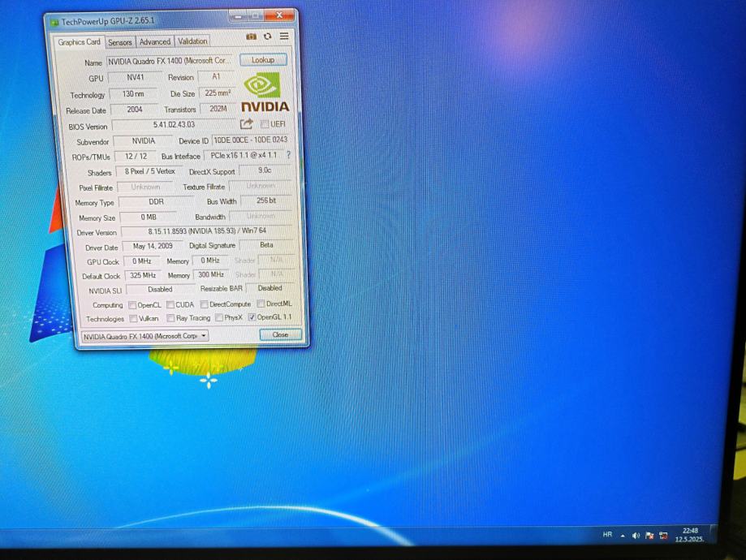Screen dimensions: 746x560
Task: Click the Bus Interface question mark icon
Action: click(288, 155)
